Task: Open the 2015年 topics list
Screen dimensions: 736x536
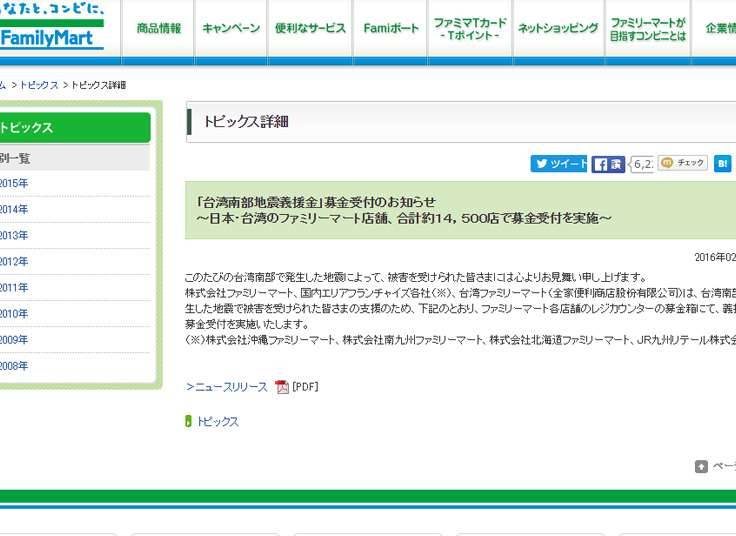Action: point(14,184)
